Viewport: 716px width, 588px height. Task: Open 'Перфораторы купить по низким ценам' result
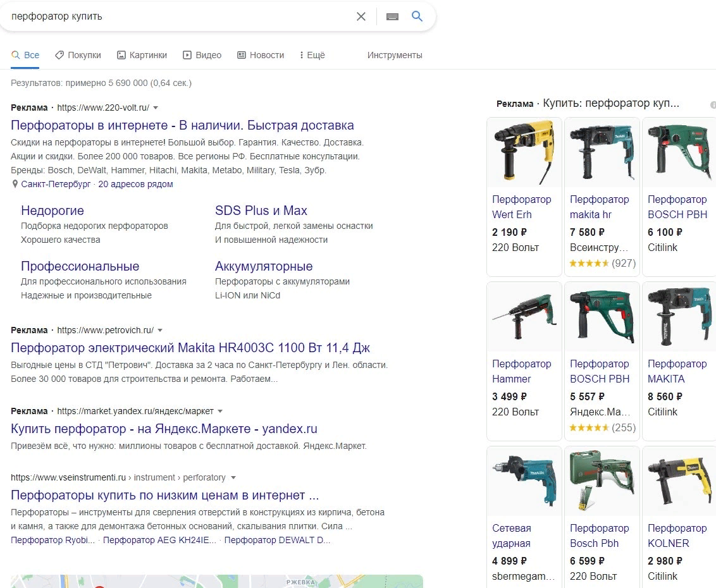[165, 495]
